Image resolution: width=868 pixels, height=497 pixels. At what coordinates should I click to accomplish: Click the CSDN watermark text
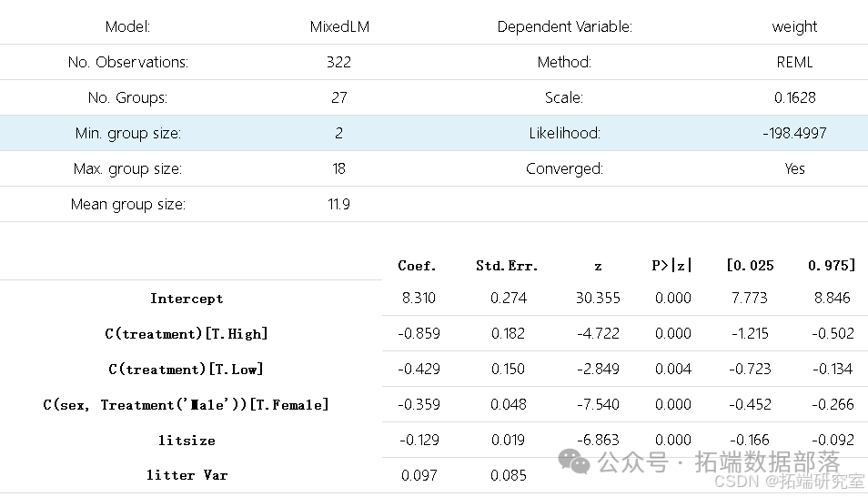point(790,481)
